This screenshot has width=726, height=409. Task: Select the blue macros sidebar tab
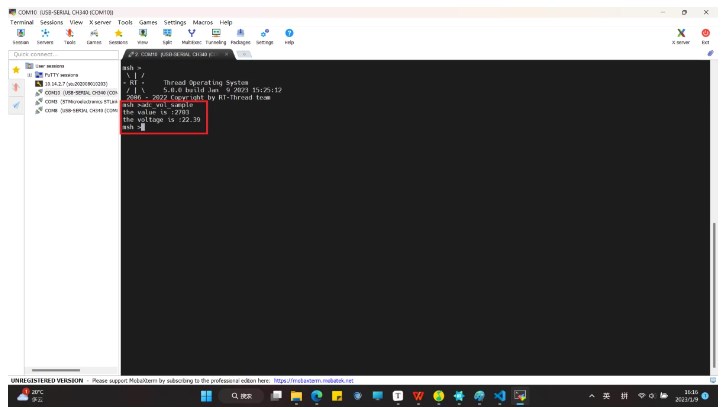[16, 105]
